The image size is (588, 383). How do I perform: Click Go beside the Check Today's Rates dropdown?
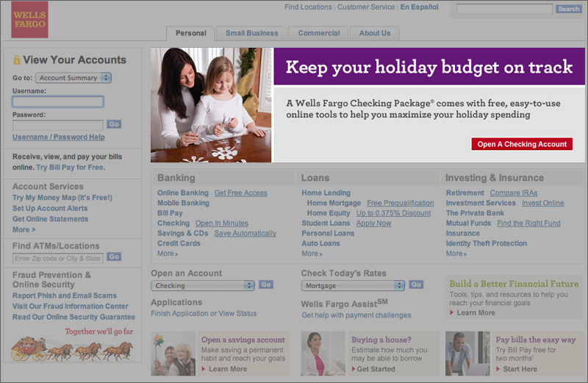coord(416,284)
